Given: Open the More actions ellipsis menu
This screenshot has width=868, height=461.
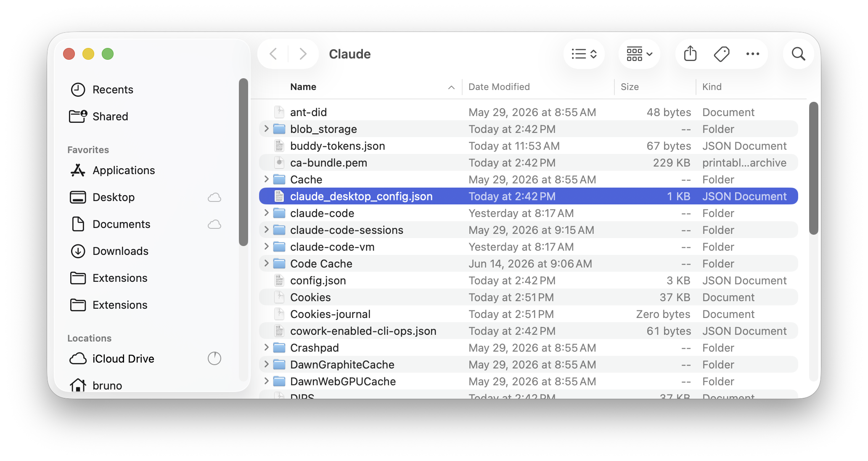Looking at the screenshot, I should point(752,54).
